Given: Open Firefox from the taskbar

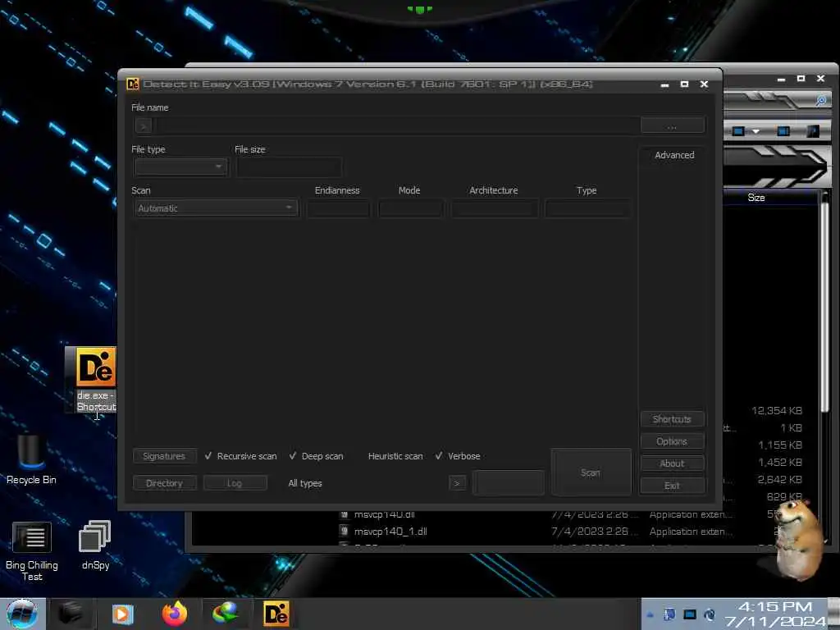Looking at the screenshot, I should click(175, 614).
